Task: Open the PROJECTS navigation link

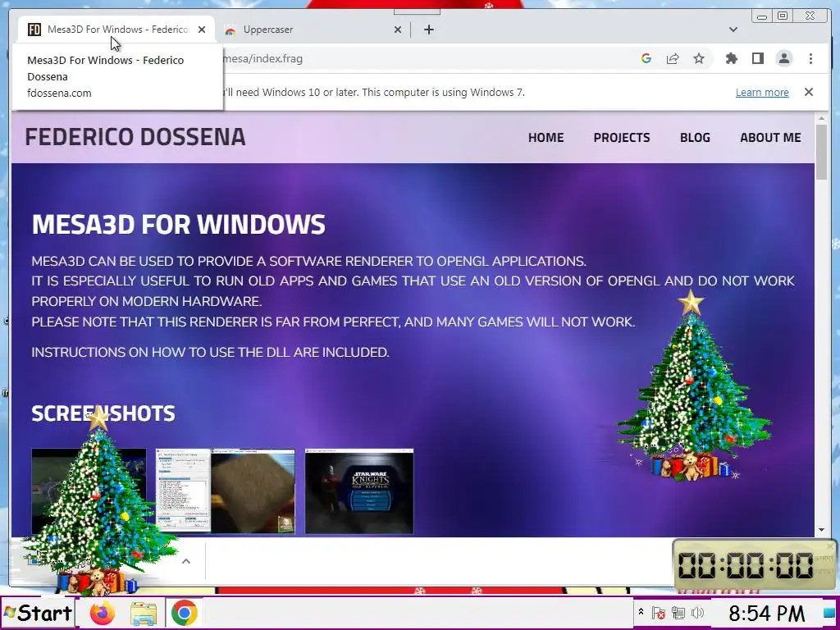Action: 622,138
